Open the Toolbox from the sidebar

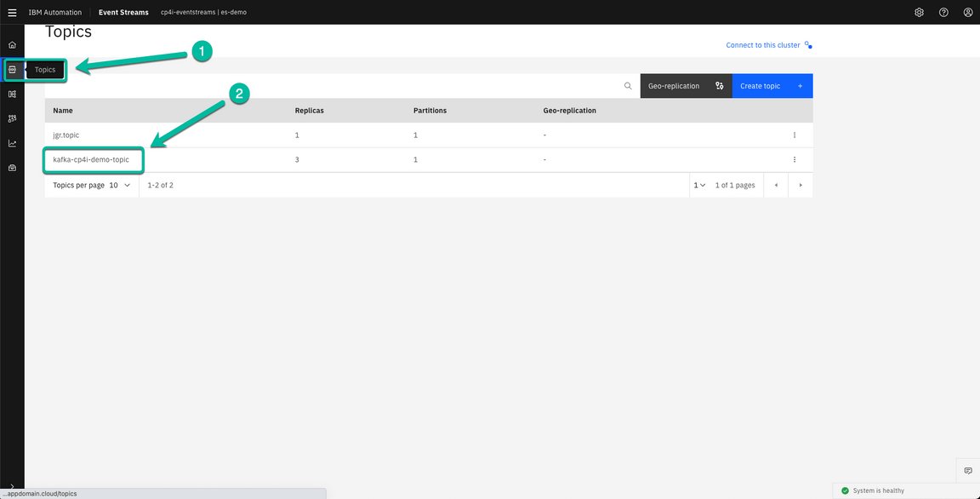(x=11, y=167)
